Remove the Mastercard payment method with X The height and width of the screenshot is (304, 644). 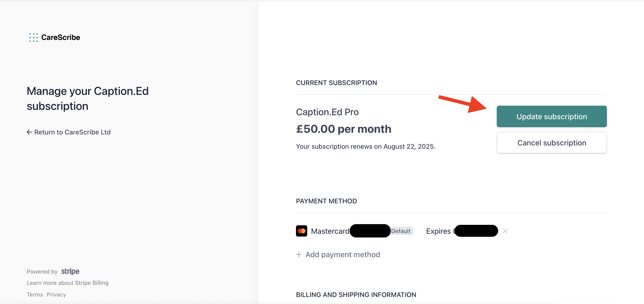point(505,231)
